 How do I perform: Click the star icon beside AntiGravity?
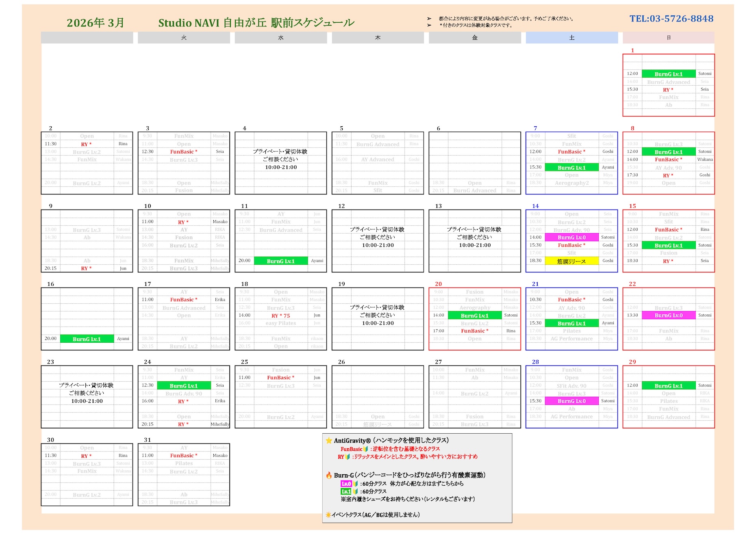click(329, 441)
